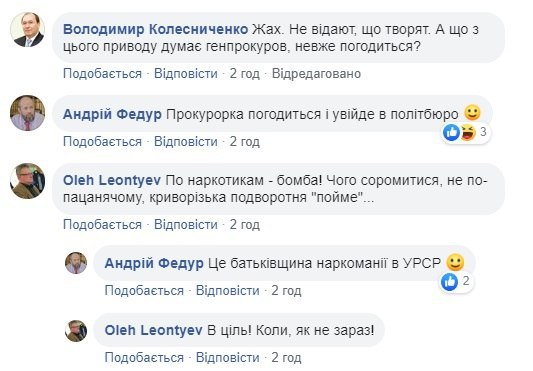Open the Відредаговано edit history link
The image size is (533, 371).
tap(316, 73)
